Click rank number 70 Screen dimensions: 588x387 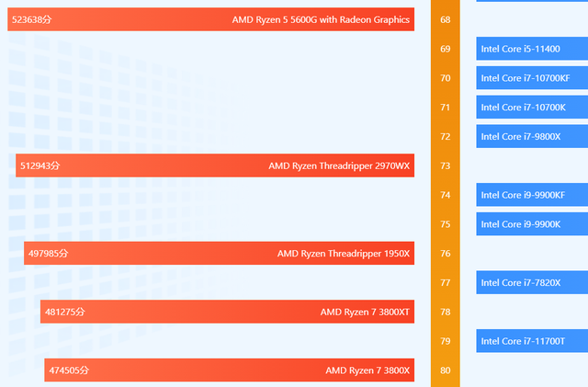pyautogui.click(x=445, y=78)
